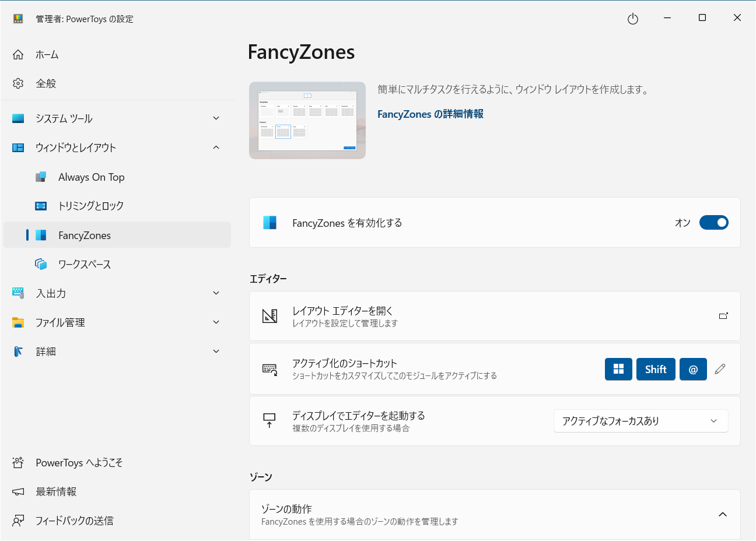Image resolution: width=756 pixels, height=541 pixels.
Task: Click the FancyZones preview thumbnail image
Action: point(307,120)
